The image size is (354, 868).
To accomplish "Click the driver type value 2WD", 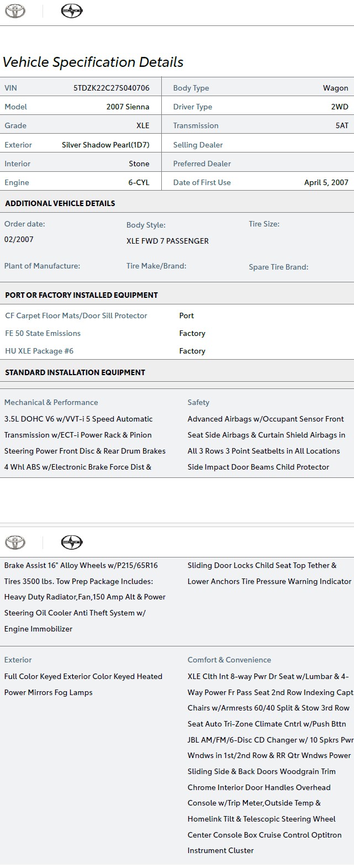I will click(x=340, y=107).
